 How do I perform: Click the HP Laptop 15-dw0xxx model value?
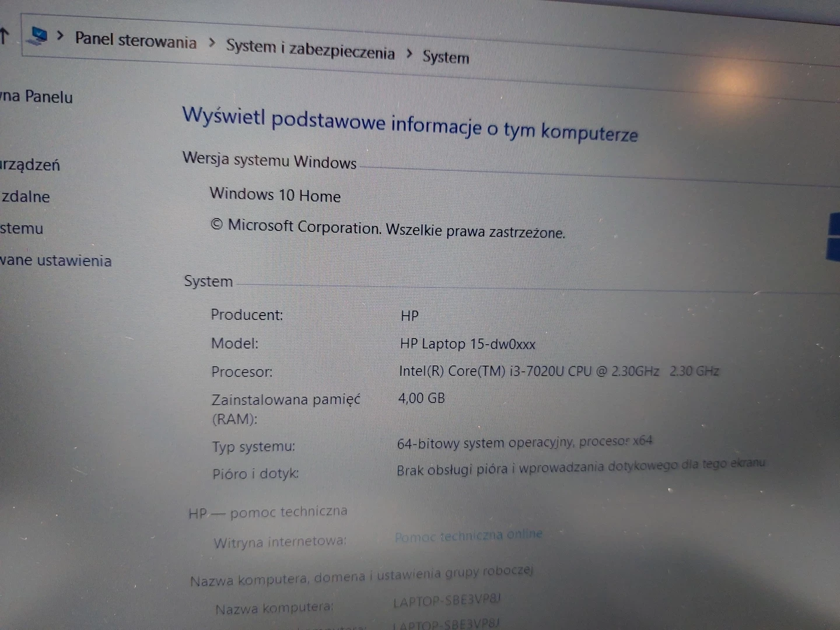(468, 344)
